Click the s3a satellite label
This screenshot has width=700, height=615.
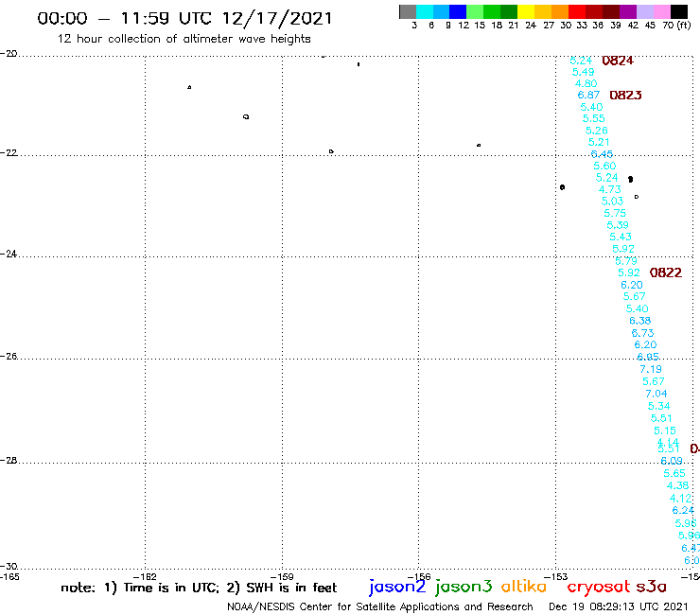651,586
